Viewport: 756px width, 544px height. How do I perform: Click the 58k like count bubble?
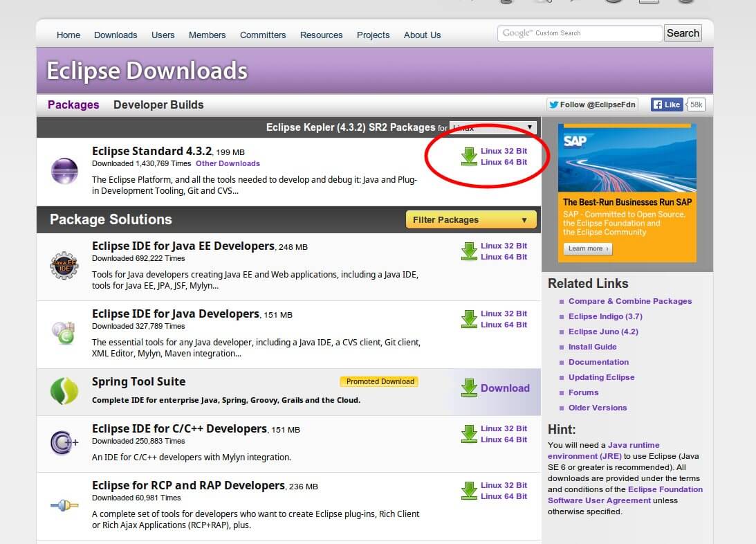click(x=696, y=105)
